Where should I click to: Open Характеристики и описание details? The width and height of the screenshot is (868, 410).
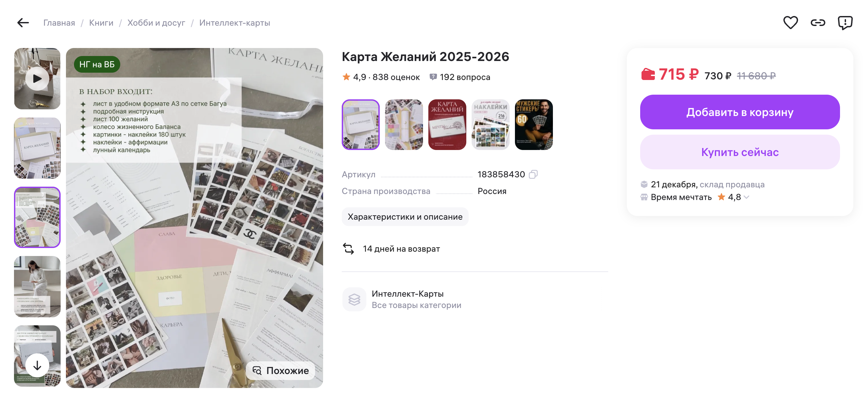click(x=405, y=217)
